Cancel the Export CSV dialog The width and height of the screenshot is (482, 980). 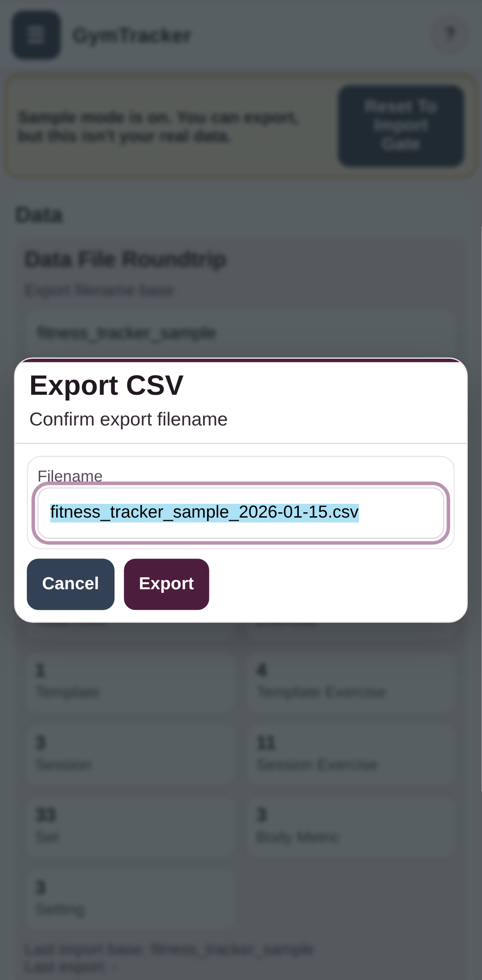(x=70, y=584)
